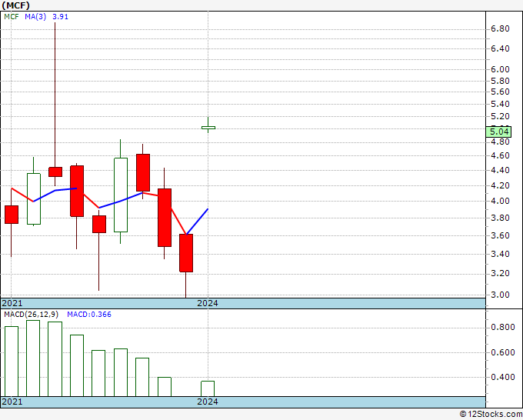The image size is (523, 420).
Task: Click the 4.20 price axis label
Action: tap(500, 185)
